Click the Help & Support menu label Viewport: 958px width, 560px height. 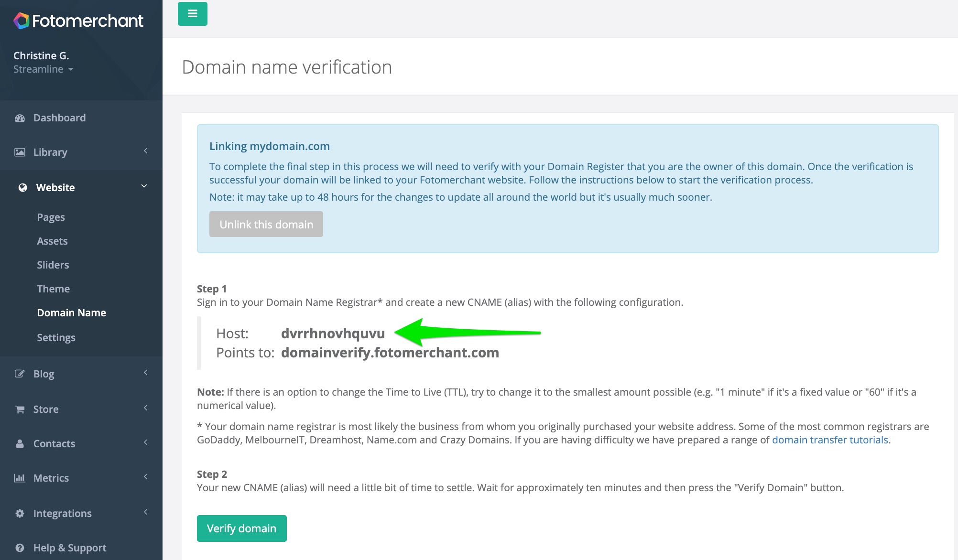(x=70, y=548)
